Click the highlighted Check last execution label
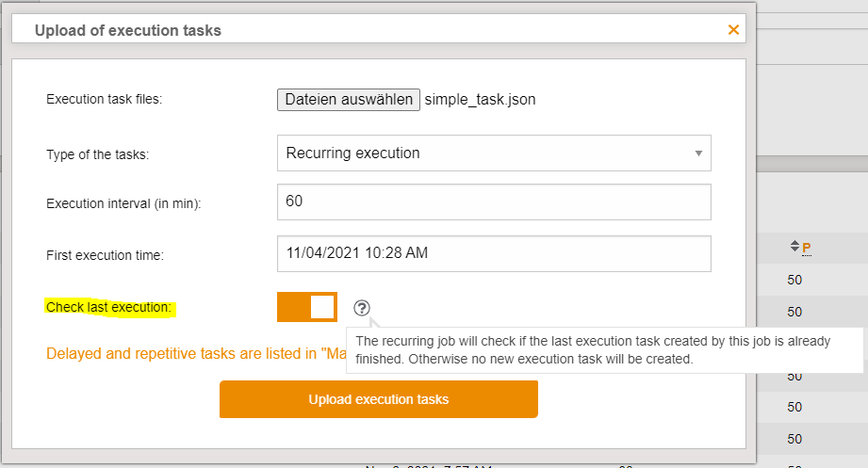The image size is (868, 468). pyautogui.click(x=109, y=307)
